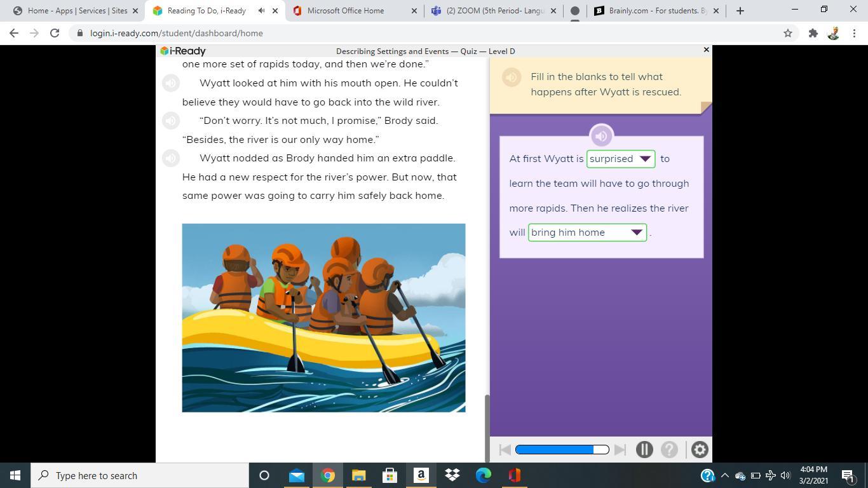Play audio for 'Wyatt nodded' paragraph
Image resolution: width=868 pixels, height=488 pixels.
click(x=171, y=158)
